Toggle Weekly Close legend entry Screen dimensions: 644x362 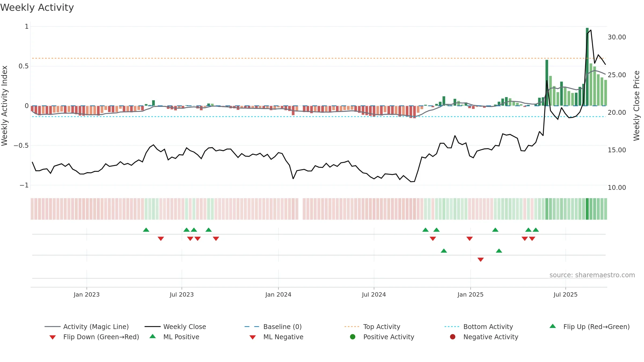tap(175, 327)
